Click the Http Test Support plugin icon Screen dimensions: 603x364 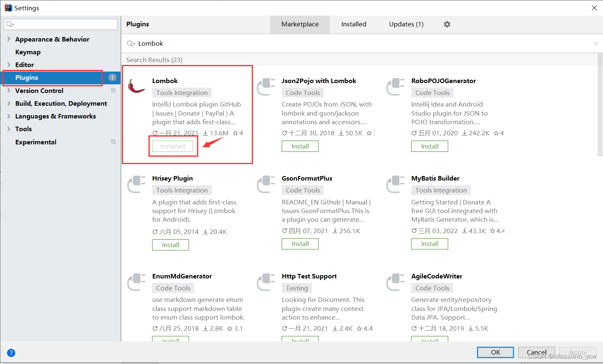[x=266, y=282]
